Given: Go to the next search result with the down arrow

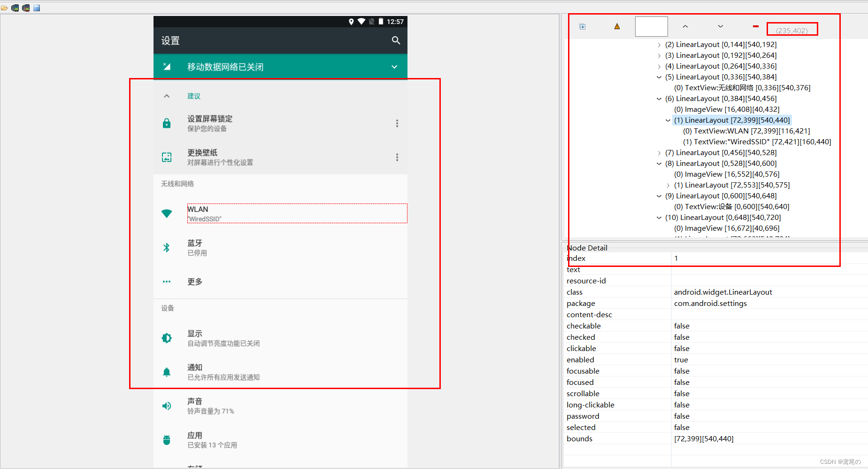Looking at the screenshot, I should [x=721, y=26].
